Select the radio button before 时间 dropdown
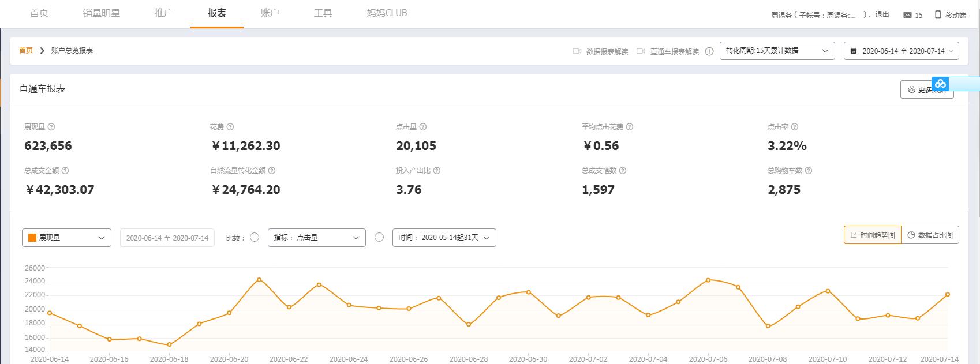 pos(379,237)
